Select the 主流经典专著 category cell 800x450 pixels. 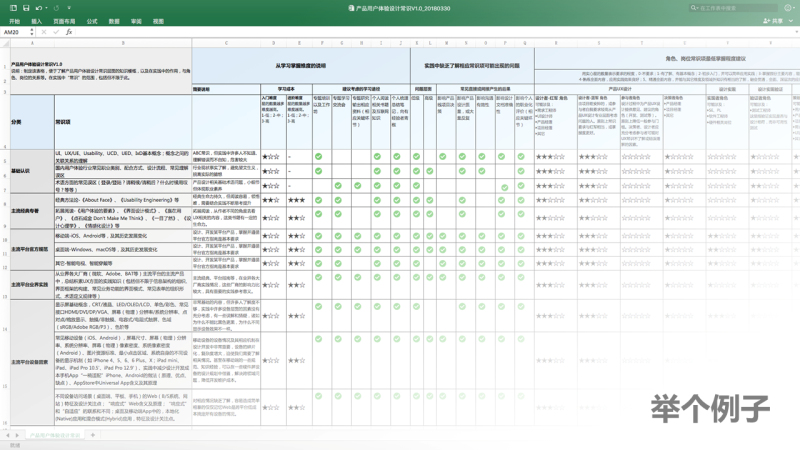(32, 211)
